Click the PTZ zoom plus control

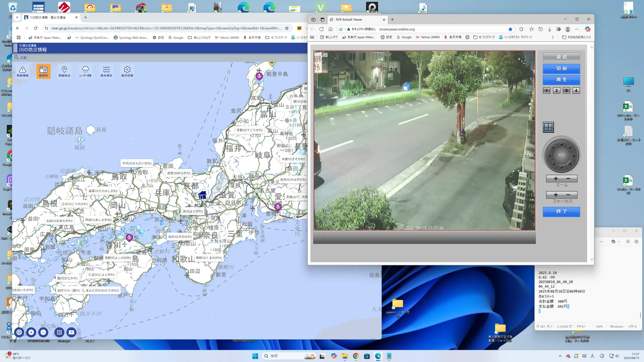point(556,178)
